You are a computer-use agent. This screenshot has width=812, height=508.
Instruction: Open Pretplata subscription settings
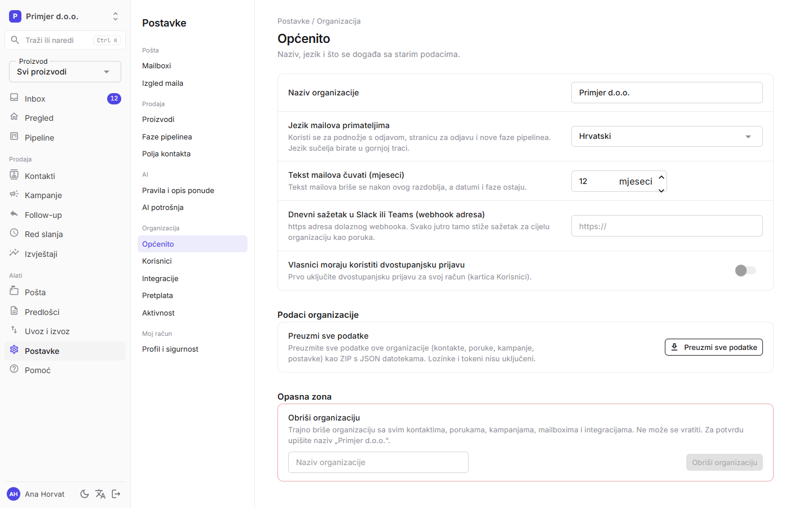(192, 295)
